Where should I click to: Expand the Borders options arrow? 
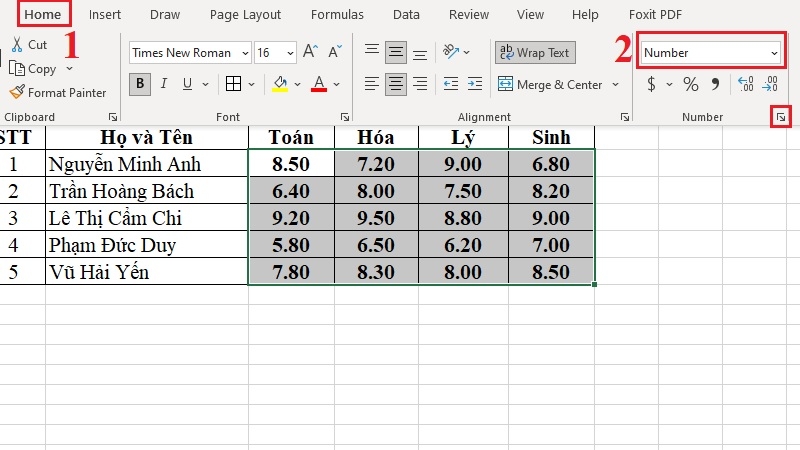click(252, 84)
